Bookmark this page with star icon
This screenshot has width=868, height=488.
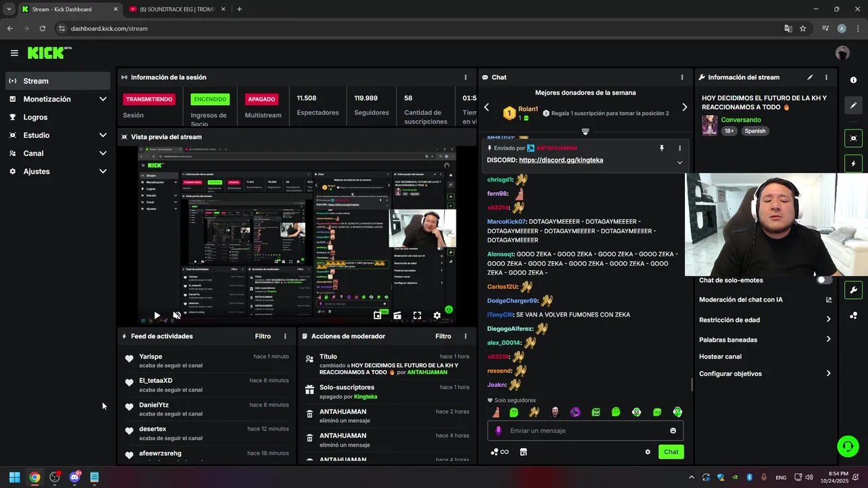point(803,28)
